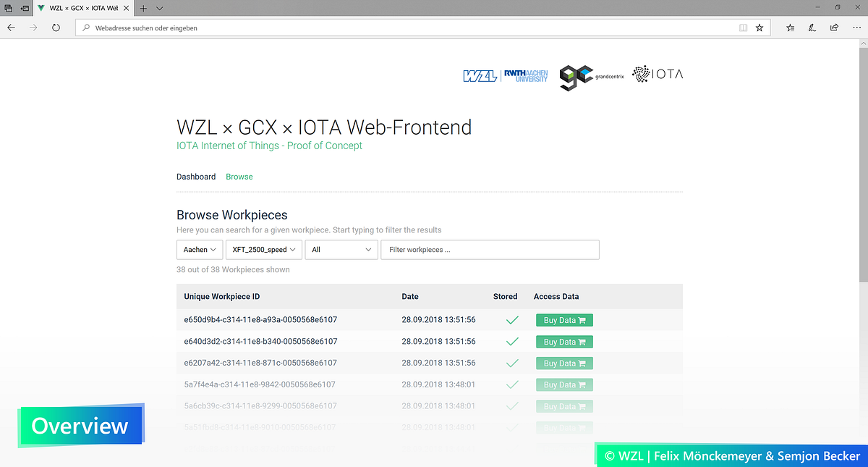Select the WZL × GCX × IOTA browser tab

[x=82, y=8]
